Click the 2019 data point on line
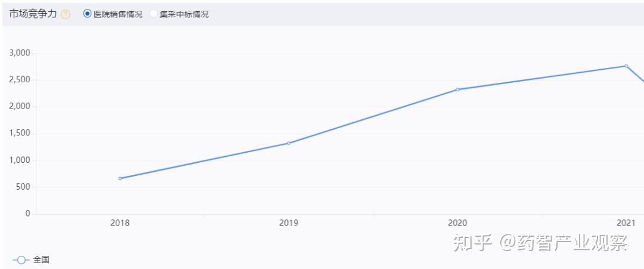The image size is (644, 269). 289,143
